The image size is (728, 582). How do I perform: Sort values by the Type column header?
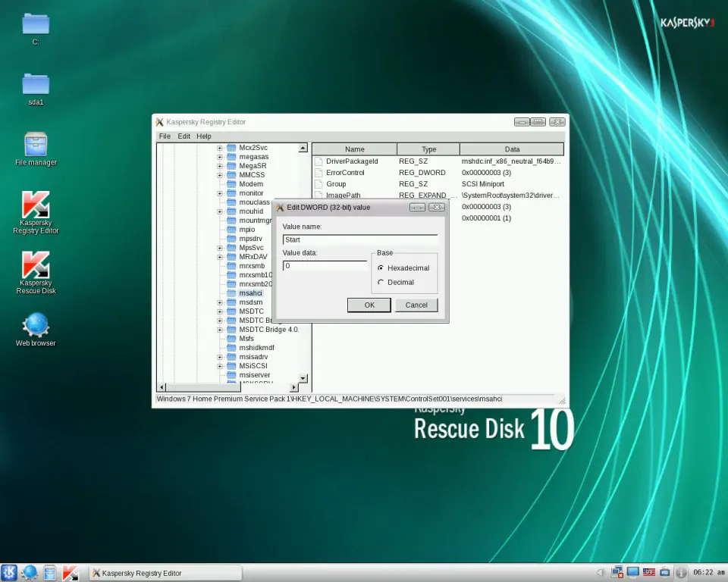429,149
